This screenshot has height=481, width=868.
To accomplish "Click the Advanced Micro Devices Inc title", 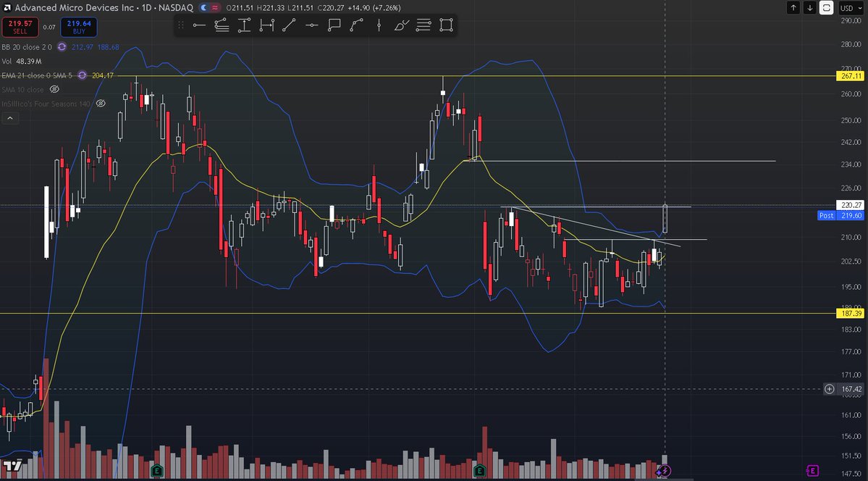I will coord(74,8).
